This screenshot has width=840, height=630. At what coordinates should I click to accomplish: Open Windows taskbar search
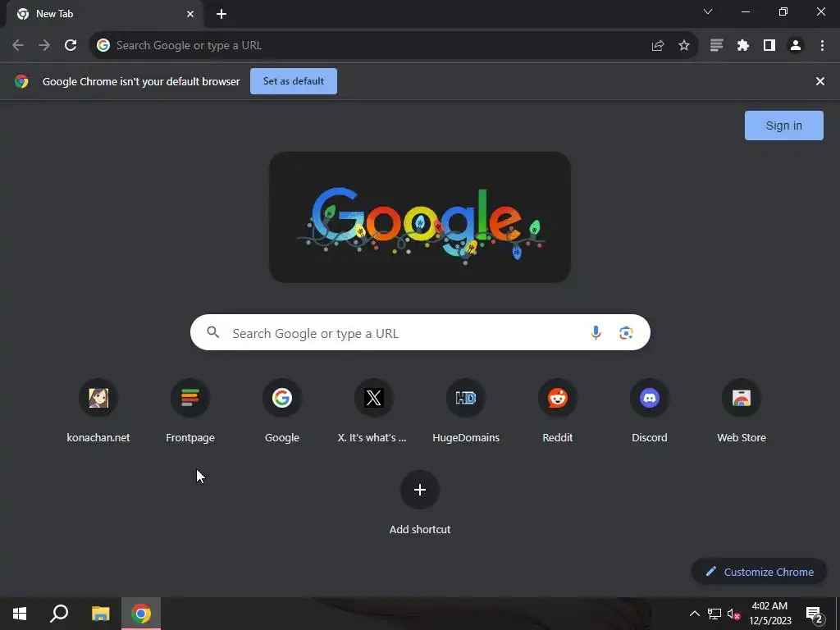pos(59,614)
